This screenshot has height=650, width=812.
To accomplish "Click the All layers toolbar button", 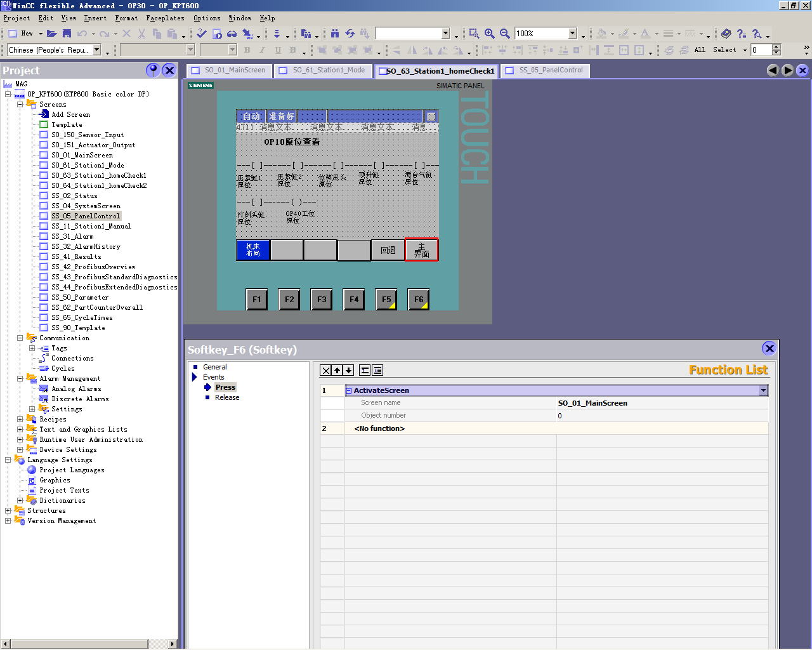I will point(700,50).
